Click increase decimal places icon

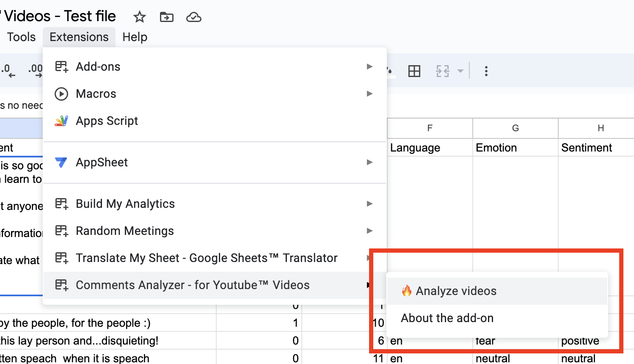point(36,70)
